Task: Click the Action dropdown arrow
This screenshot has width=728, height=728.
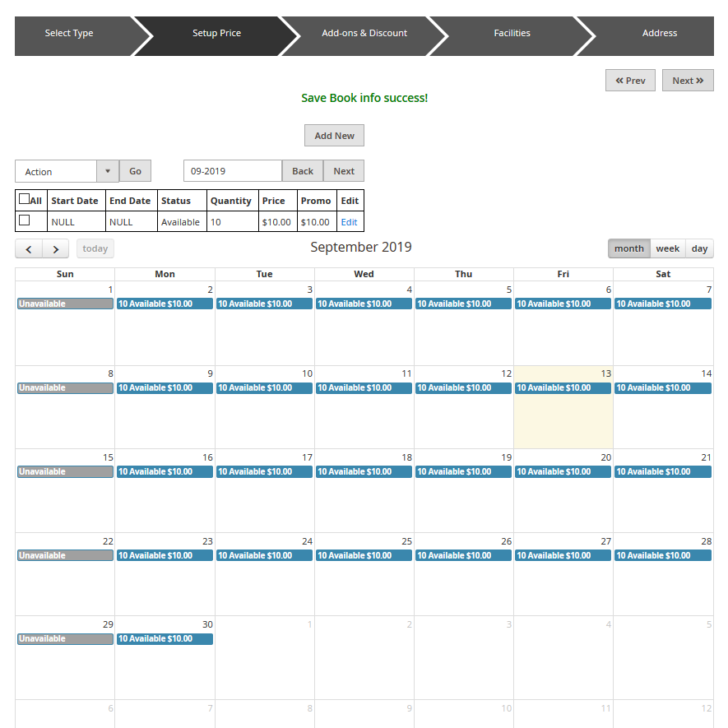Action: [x=108, y=171]
